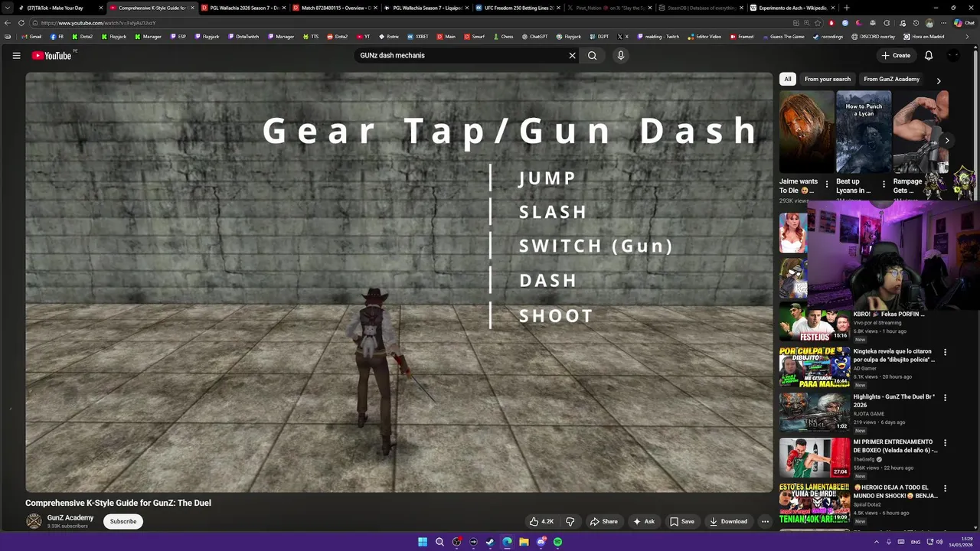
Task: Dislike the video with the thumbs-down
Action: pyautogui.click(x=570, y=521)
